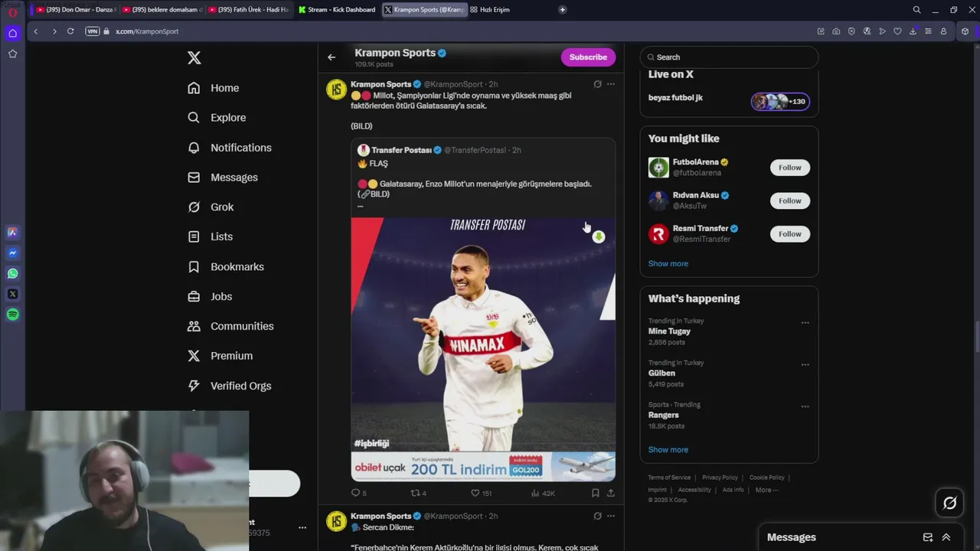
Task: Follow Resmi Transfer
Action: click(x=789, y=234)
